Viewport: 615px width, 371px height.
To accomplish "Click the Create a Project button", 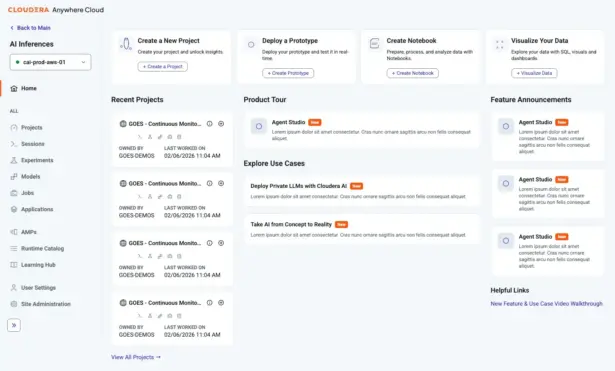I will tap(162, 66).
